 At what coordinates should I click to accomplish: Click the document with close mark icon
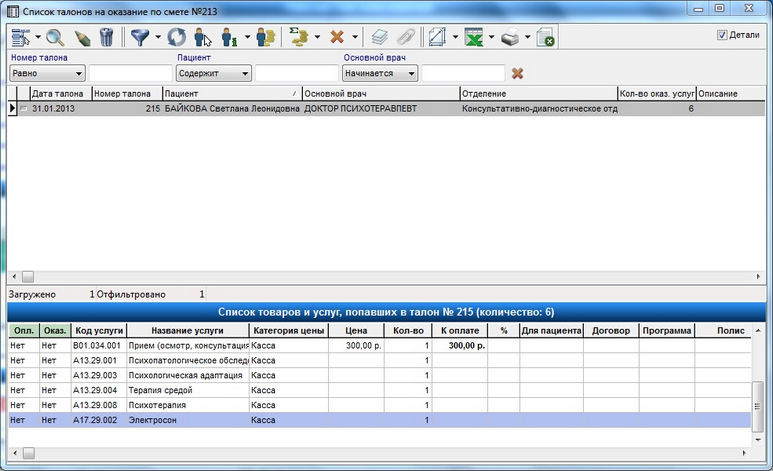546,37
